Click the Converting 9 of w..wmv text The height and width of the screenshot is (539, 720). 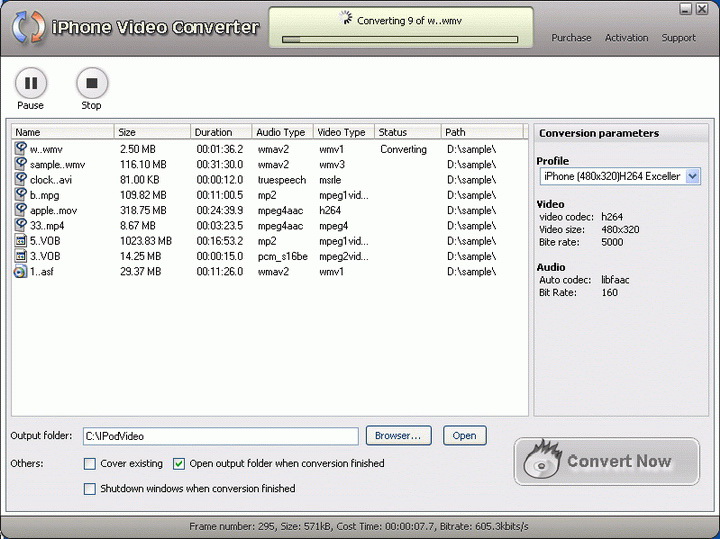[x=409, y=21]
